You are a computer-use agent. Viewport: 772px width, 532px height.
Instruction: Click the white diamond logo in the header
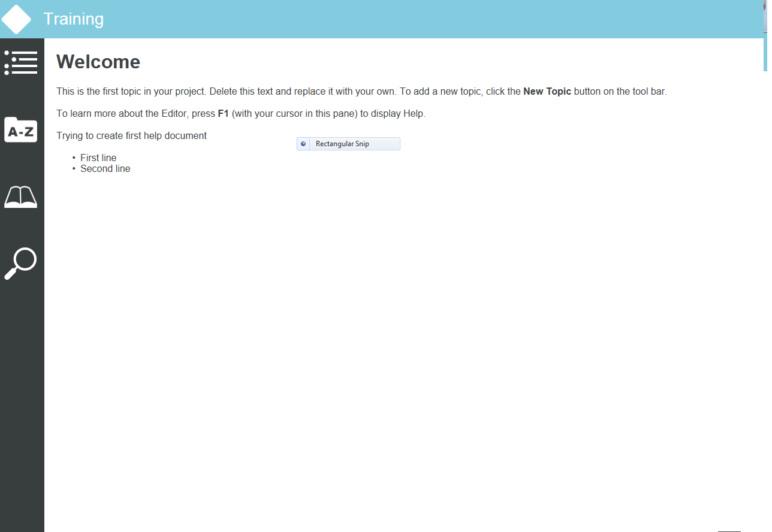pyautogui.click(x=16, y=19)
